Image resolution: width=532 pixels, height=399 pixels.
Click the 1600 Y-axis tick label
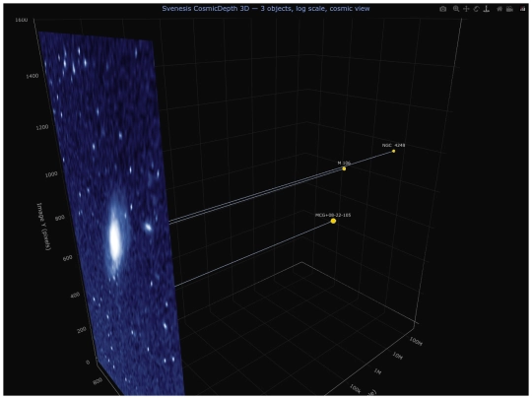pos(21,20)
